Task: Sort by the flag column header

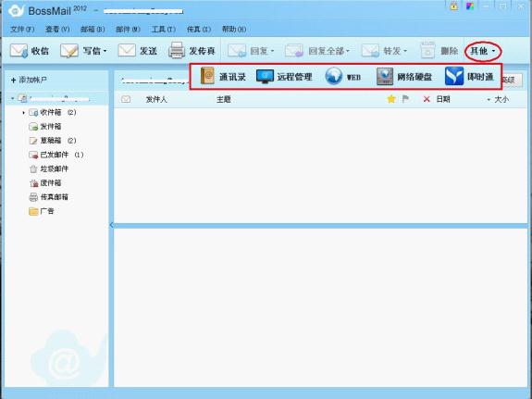Action: click(x=405, y=99)
